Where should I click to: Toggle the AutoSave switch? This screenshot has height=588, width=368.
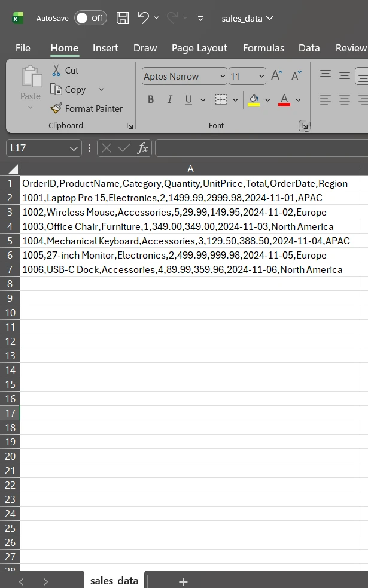[x=90, y=18]
